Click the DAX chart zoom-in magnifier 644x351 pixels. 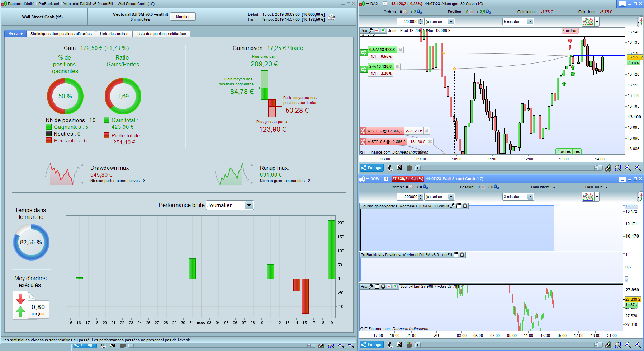point(638,168)
